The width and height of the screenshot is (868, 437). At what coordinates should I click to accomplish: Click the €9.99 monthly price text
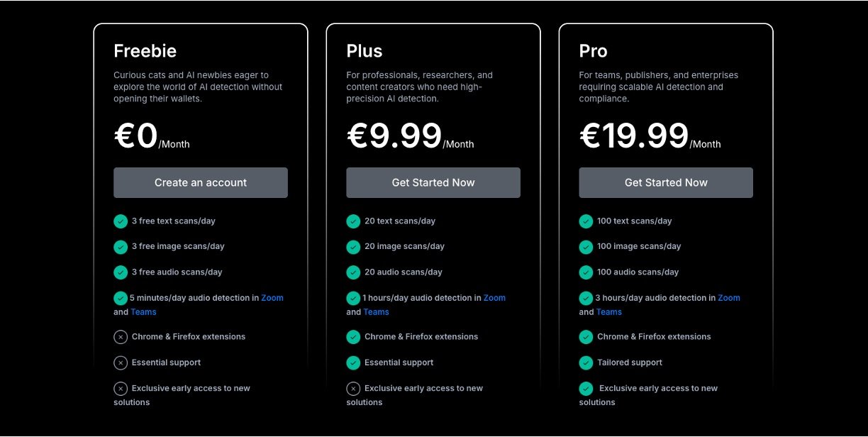[394, 136]
